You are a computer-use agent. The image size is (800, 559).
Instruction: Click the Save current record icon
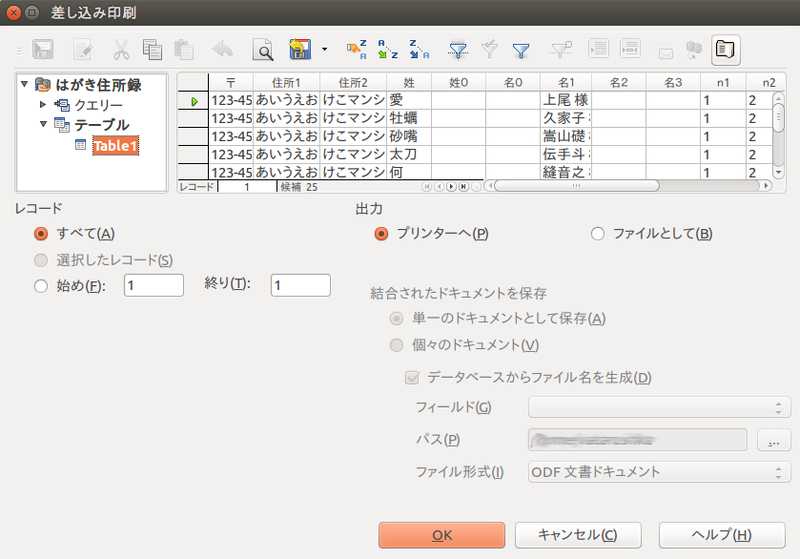tap(43, 49)
